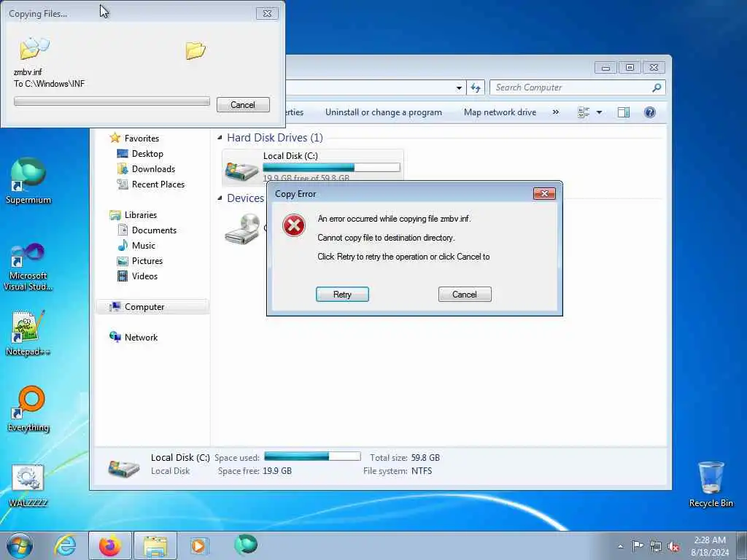This screenshot has width=747, height=560.
Task: Switch to Windows Explorer taskbar button
Action: pyautogui.click(x=155, y=545)
